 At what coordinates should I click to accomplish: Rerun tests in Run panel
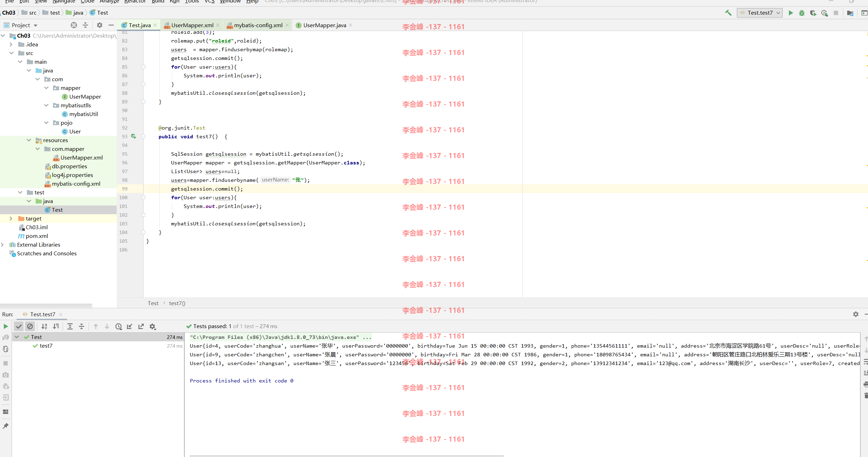point(6,326)
